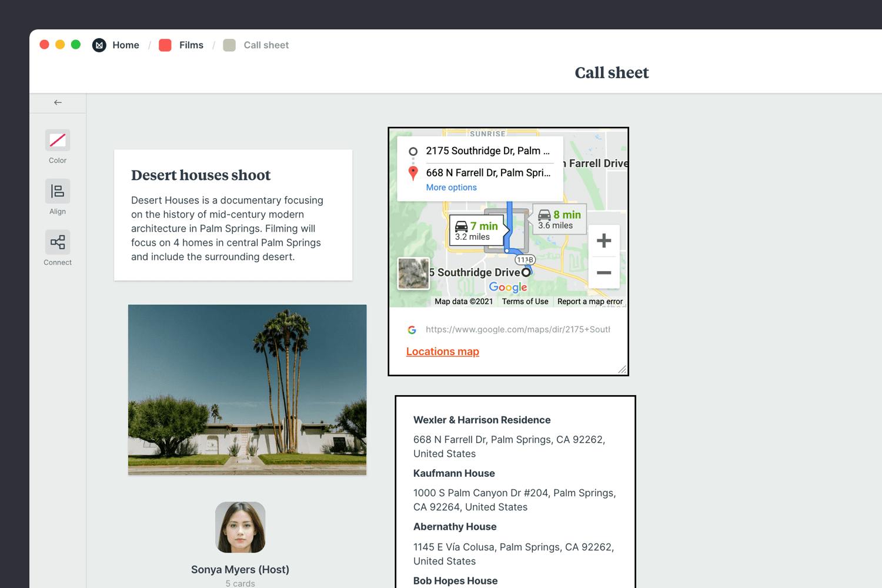Open the Color tool in sidebar

58,141
